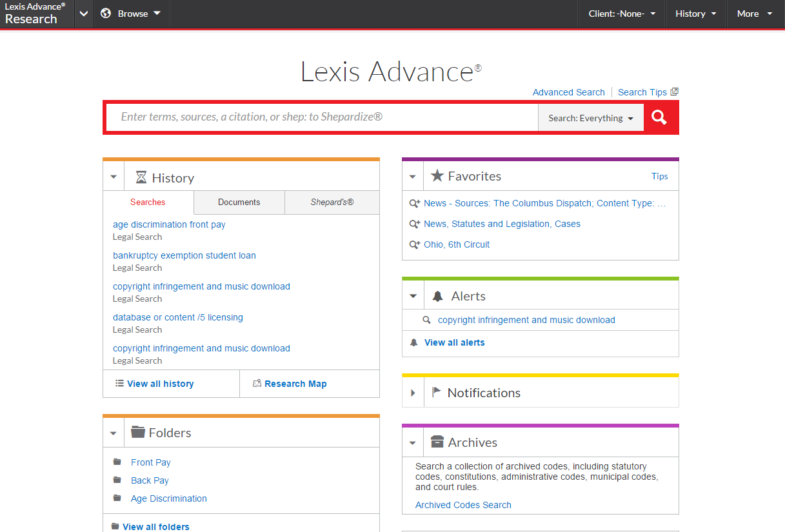Click the folder icon beside Age Discrimination
Viewport: 785px width, 532px height.
click(x=117, y=498)
